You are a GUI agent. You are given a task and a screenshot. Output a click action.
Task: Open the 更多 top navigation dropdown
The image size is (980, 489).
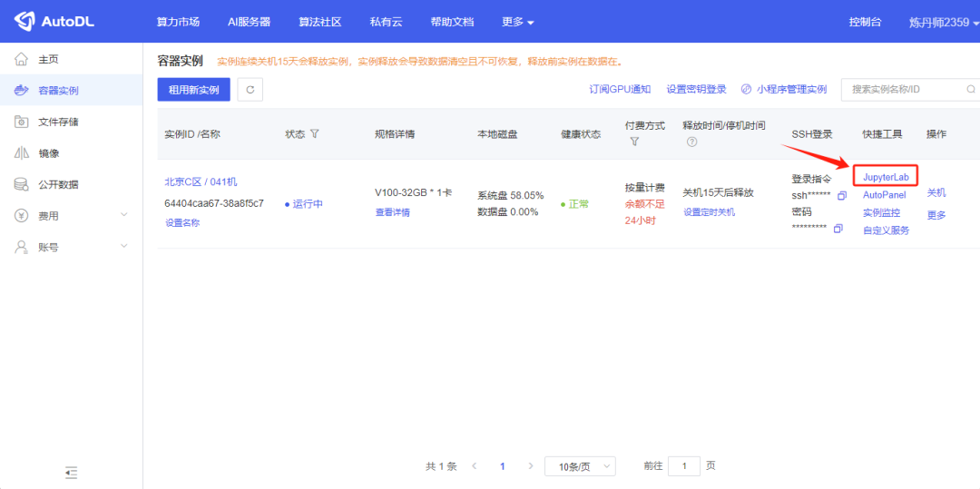point(517,22)
